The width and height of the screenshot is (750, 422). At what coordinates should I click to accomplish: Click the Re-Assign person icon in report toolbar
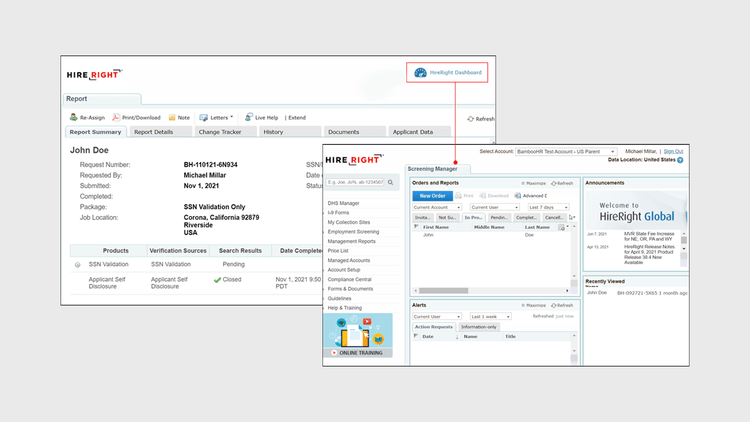coord(74,117)
